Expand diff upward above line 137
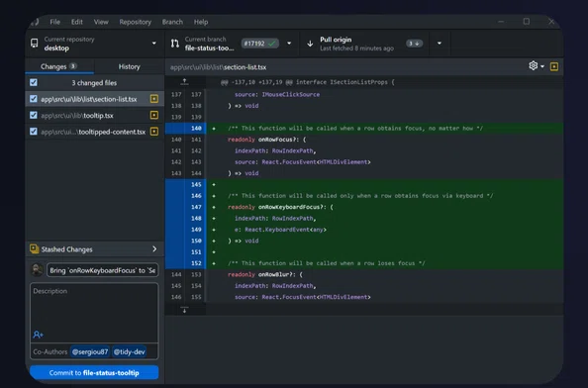Screen dimensions: 588x388 point(184,81)
